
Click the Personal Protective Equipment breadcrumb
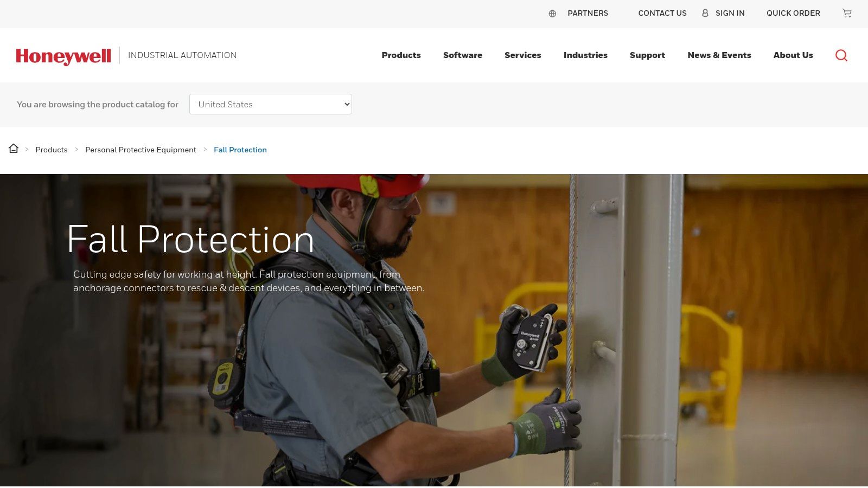(x=141, y=150)
